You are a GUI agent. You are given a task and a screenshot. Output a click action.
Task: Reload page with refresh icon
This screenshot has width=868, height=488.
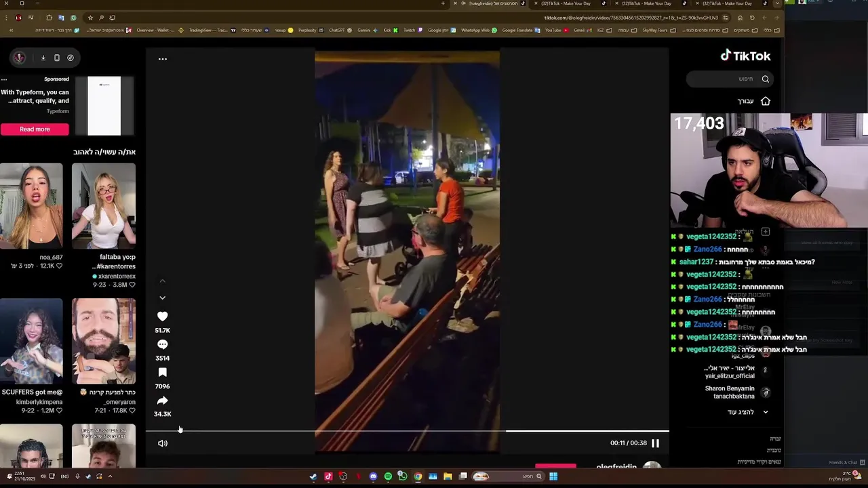(x=751, y=18)
